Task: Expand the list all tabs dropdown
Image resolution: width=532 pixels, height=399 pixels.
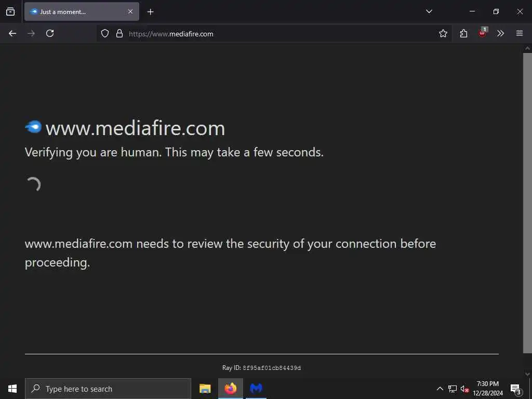Action: tap(429, 11)
